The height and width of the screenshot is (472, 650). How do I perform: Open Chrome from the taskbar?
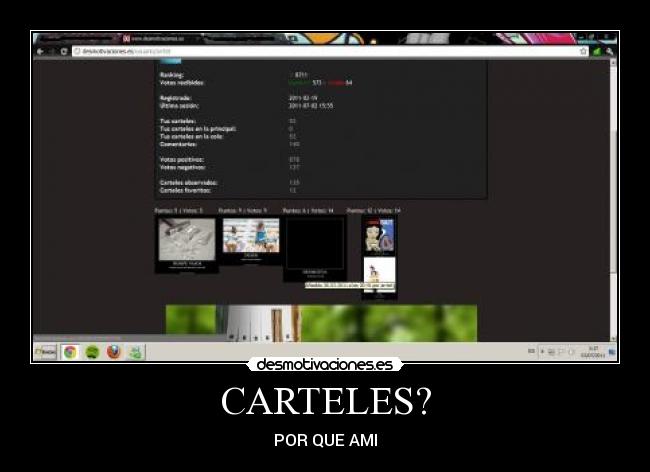(x=70, y=352)
